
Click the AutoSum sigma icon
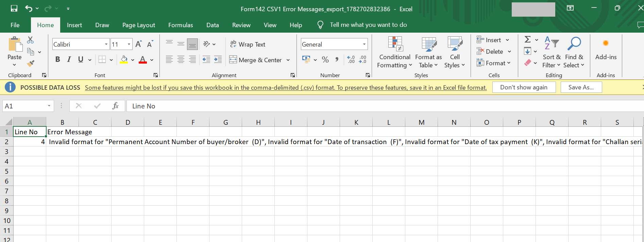[x=528, y=40]
